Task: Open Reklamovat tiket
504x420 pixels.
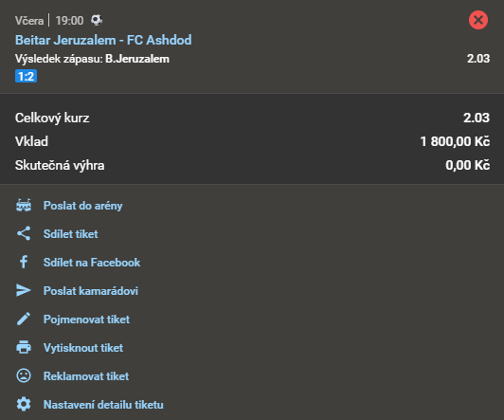Action: [x=86, y=376]
